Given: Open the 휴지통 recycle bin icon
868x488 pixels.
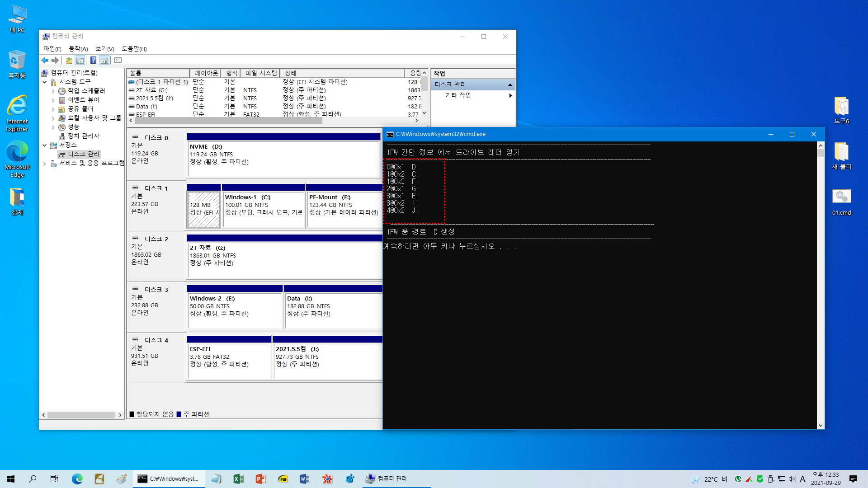Looking at the screenshot, I should (x=17, y=64).
